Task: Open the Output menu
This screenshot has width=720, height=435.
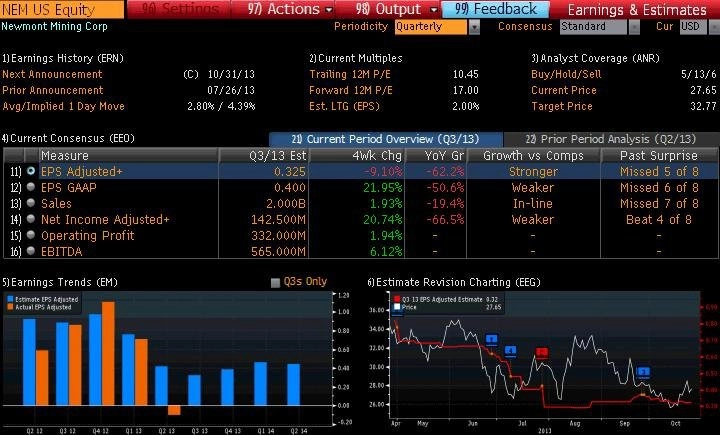Action: tap(397, 9)
